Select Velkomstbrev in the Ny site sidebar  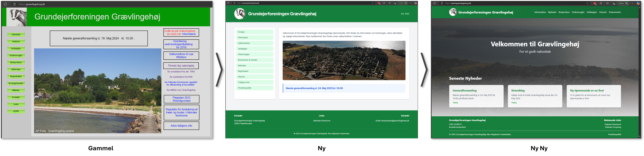tap(255, 43)
